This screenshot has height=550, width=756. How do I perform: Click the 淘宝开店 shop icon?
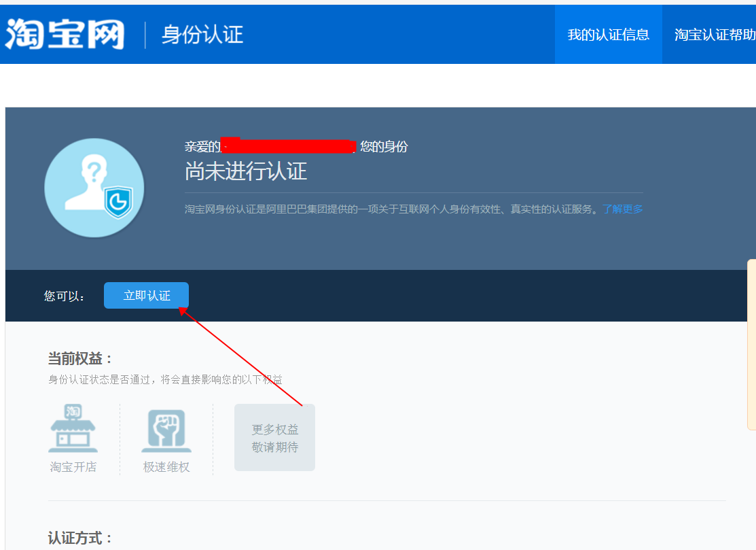[x=73, y=428]
